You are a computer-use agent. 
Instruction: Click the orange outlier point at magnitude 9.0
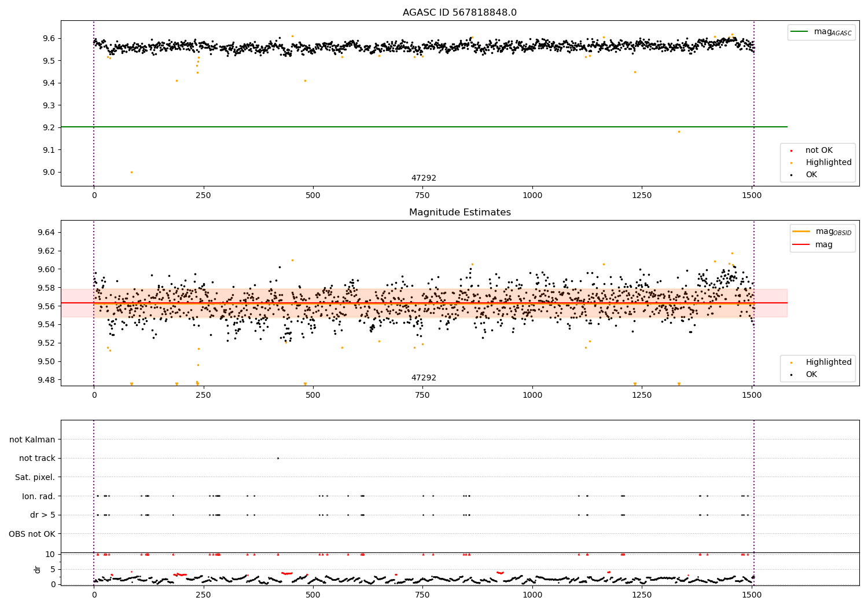click(x=131, y=172)
